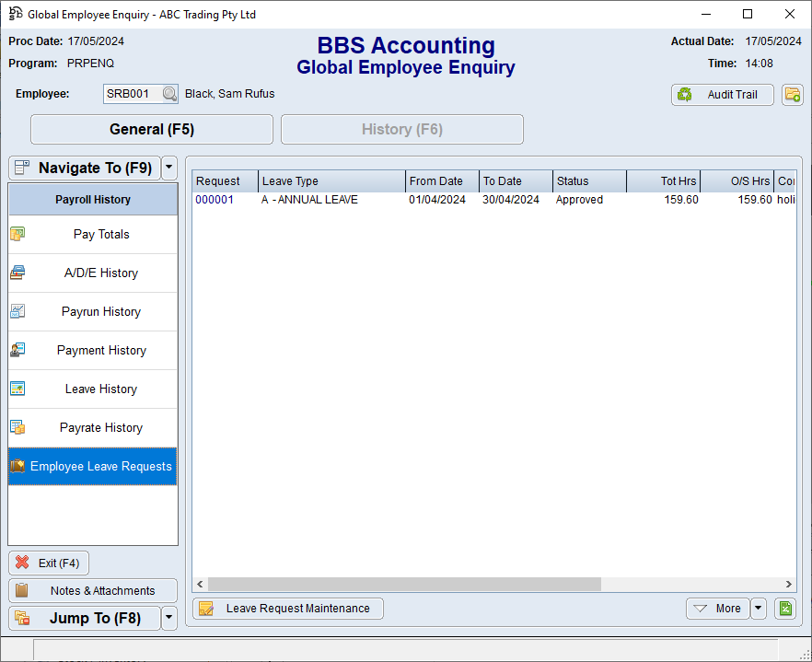The width and height of the screenshot is (812, 662).
Task: Open the More dropdown arrow
Action: tap(759, 609)
